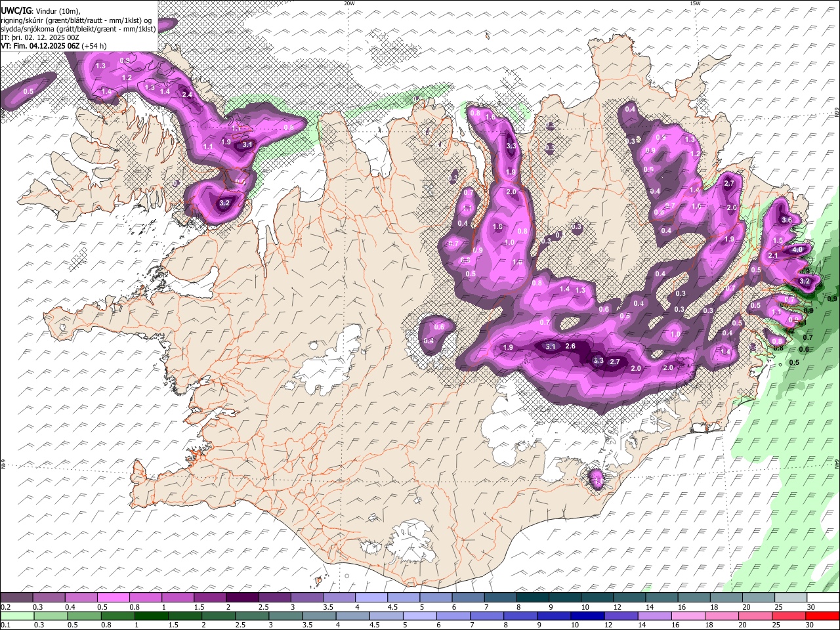This screenshot has height=630, width=840.
Task: Click the hot pink swatch labeled 20 in the green-to-red row
Action: 755,616
